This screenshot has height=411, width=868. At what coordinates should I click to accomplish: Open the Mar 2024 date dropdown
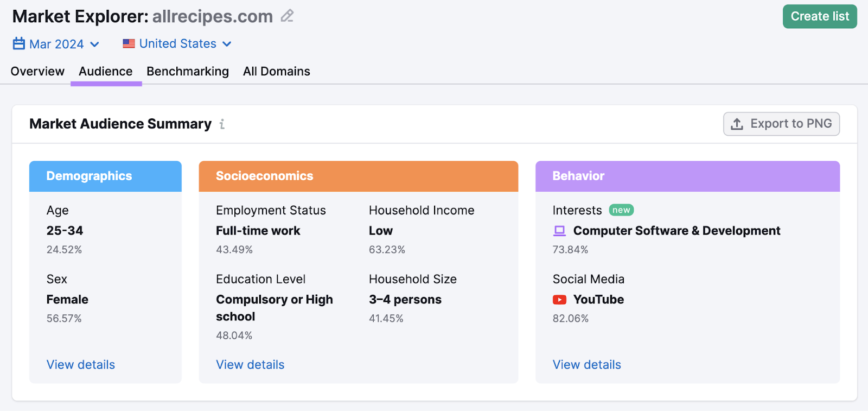(x=56, y=44)
